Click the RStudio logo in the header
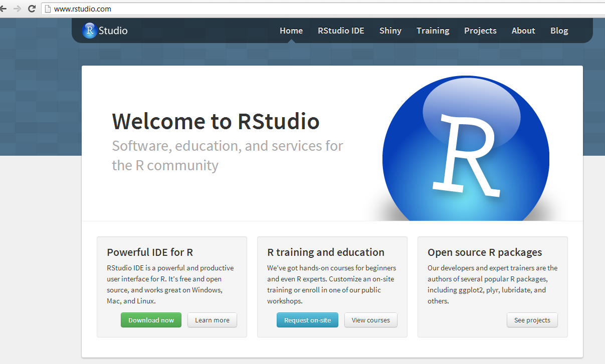Image resolution: width=605 pixels, height=364 pixels. pos(105,31)
